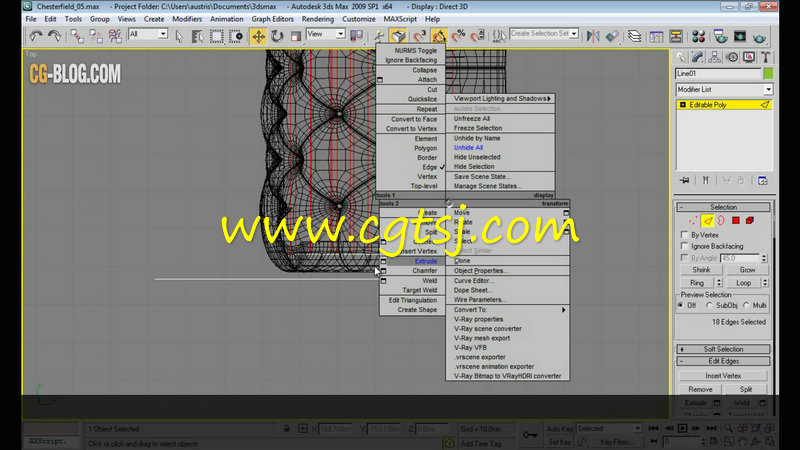Toggle the Angle Snap icon
This screenshot has height=450, width=800.
point(439,36)
